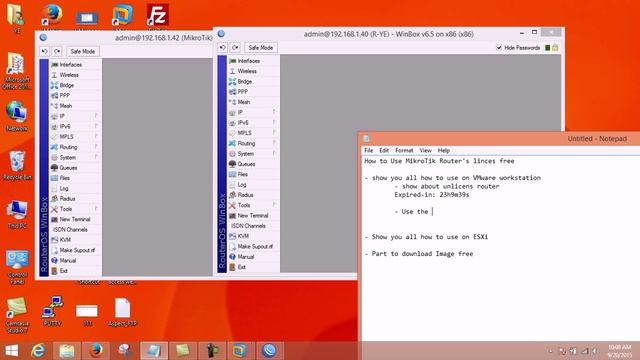Expand Routing submenu in the 192.168.1.42 WinBox window
640x360 pixels.
click(x=75, y=147)
